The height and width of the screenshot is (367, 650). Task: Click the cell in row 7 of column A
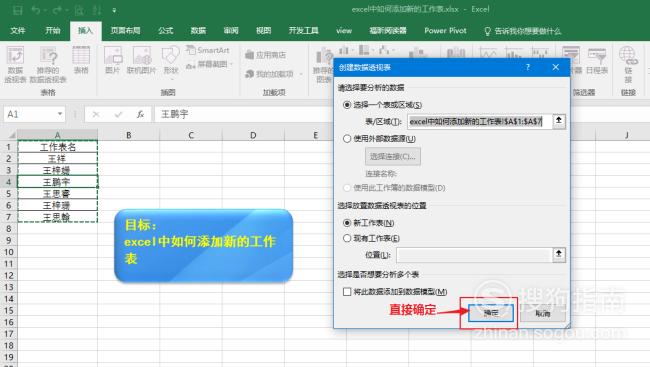pos(58,217)
